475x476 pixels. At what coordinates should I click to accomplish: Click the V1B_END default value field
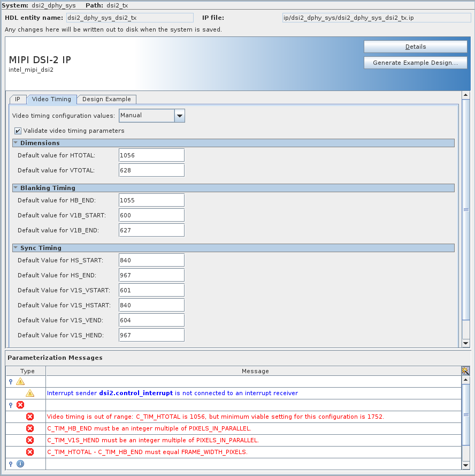click(152, 230)
